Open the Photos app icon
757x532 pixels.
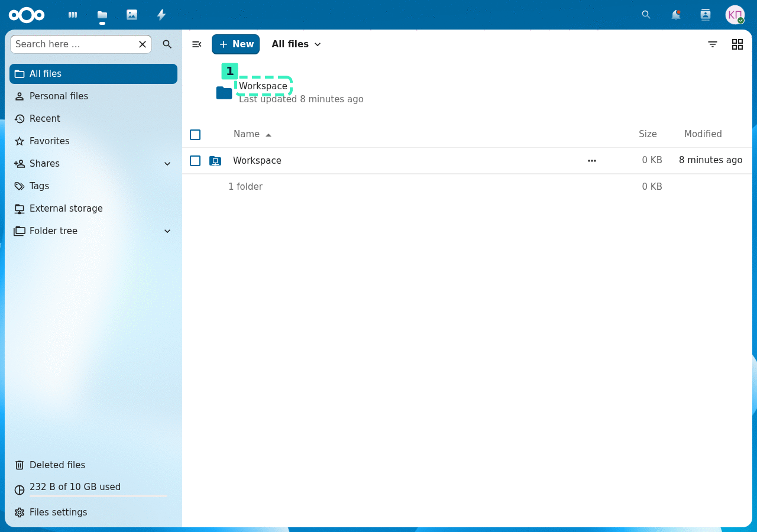(132, 15)
